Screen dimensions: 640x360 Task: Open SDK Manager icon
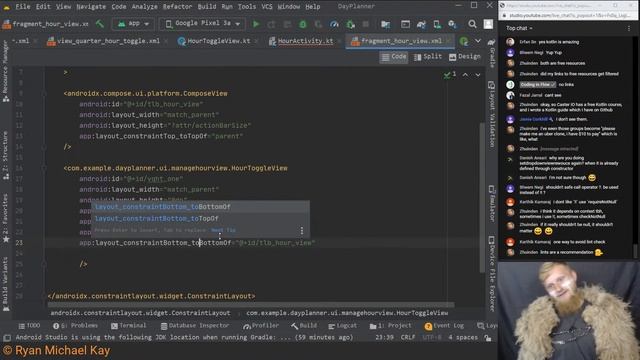pyautogui.click(x=452, y=24)
